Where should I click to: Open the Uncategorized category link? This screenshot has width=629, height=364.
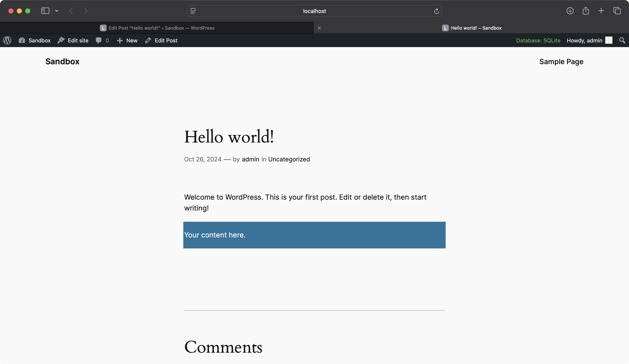point(289,159)
